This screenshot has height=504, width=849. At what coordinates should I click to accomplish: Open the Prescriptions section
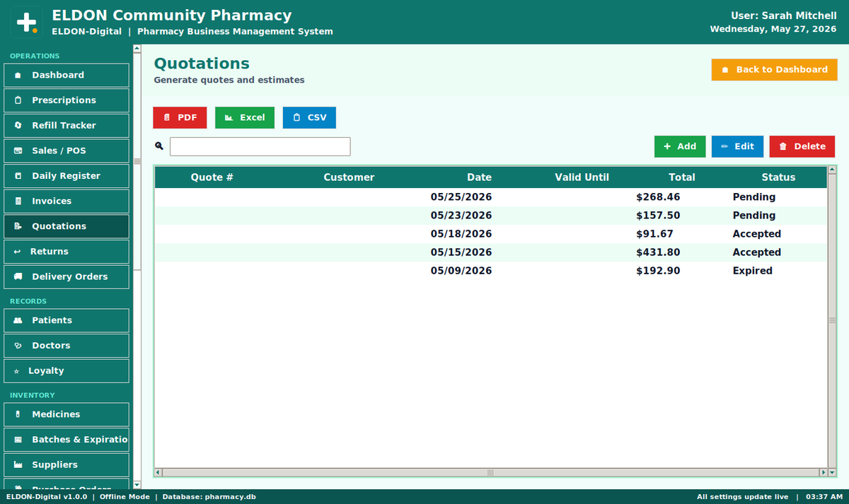click(x=67, y=100)
